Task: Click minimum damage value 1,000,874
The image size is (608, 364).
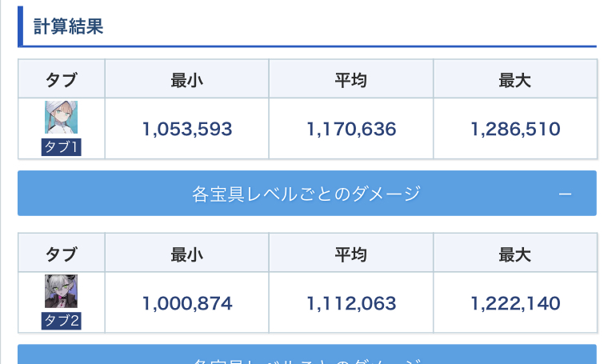Action: pos(187,303)
